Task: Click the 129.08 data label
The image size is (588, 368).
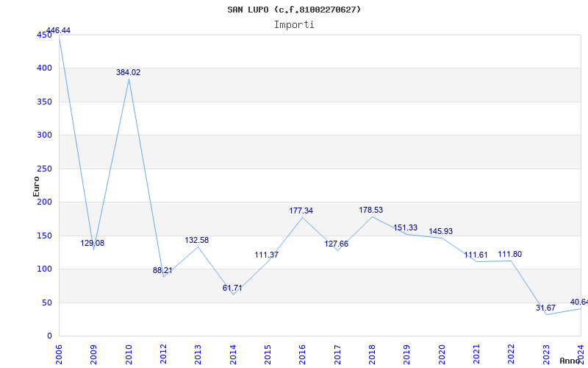Action: [x=93, y=244]
